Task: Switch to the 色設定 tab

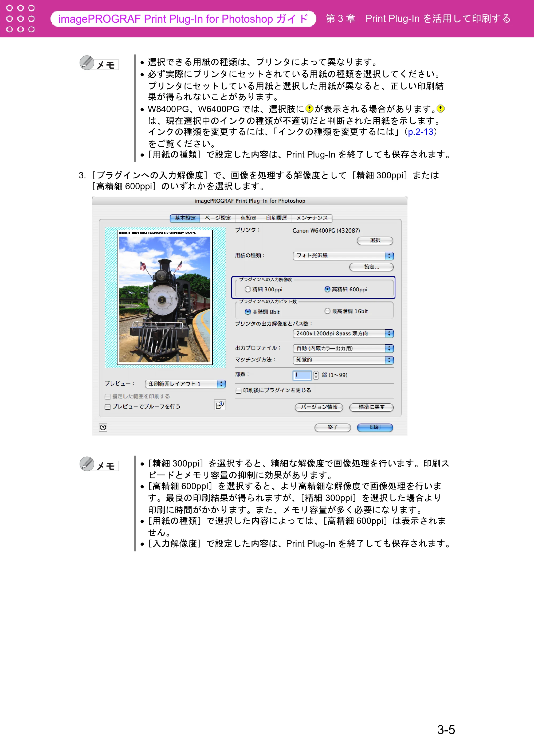Action: tap(248, 218)
